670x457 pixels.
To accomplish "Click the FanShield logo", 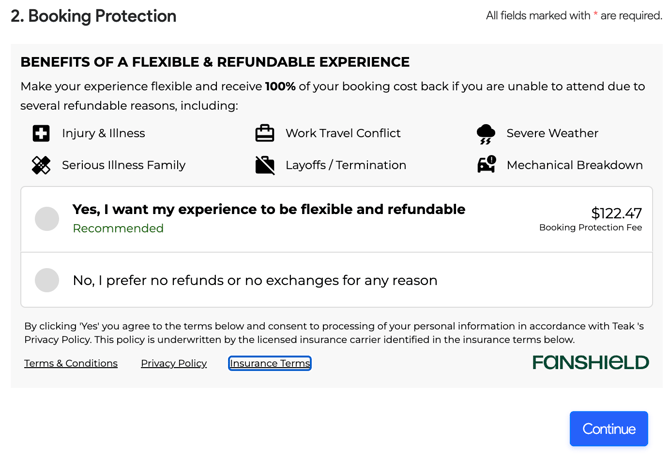I will tap(590, 362).
